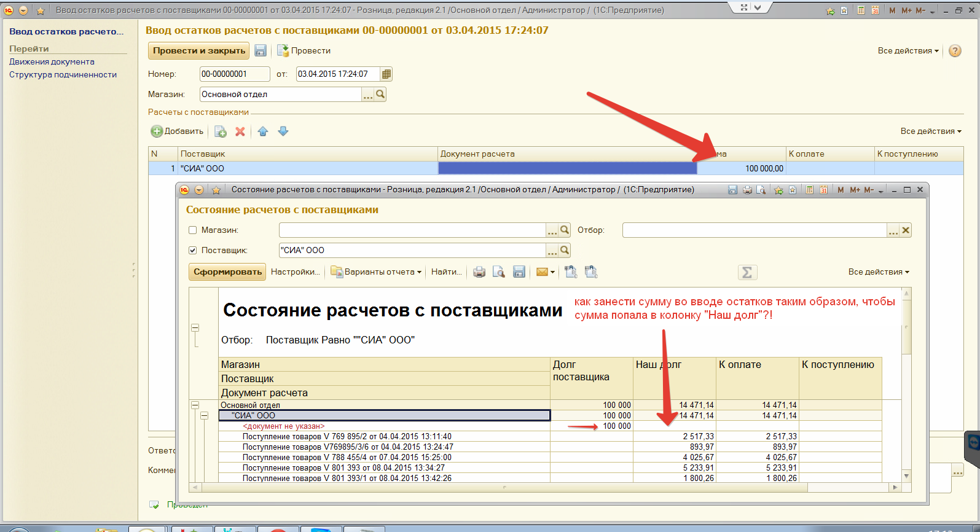
Task: Move the row down with blue arrow
Action: point(283,131)
